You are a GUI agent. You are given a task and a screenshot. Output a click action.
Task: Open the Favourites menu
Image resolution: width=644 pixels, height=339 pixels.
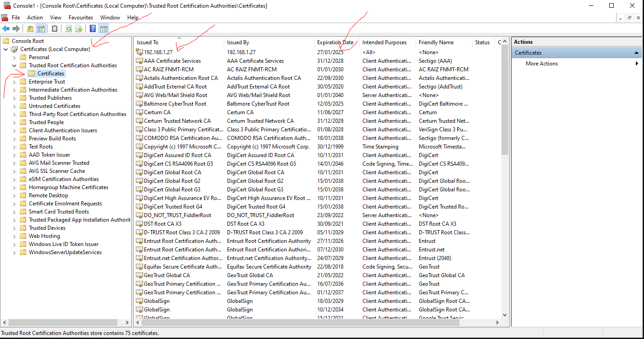pos(81,18)
